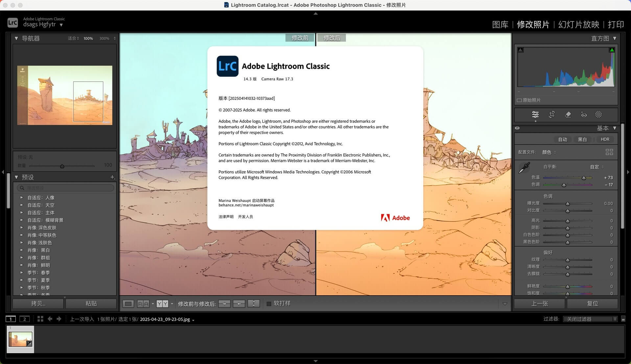The height and width of the screenshot is (364, 631).
Task: Switch treatment to 黑白
Action: click(582, 139)
